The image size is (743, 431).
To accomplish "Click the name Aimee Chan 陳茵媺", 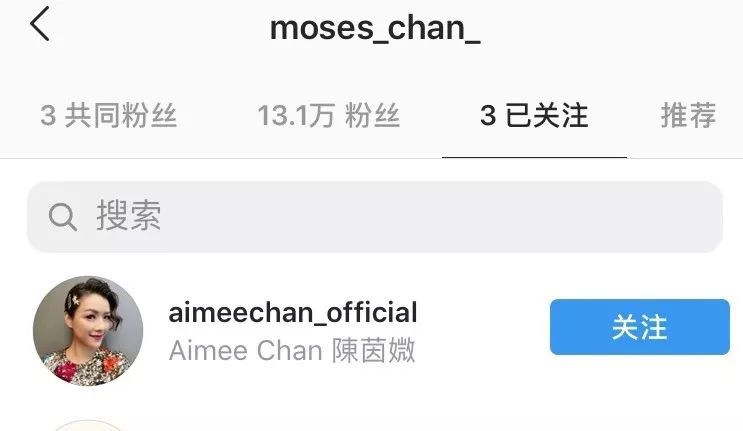I will (292, 350).
